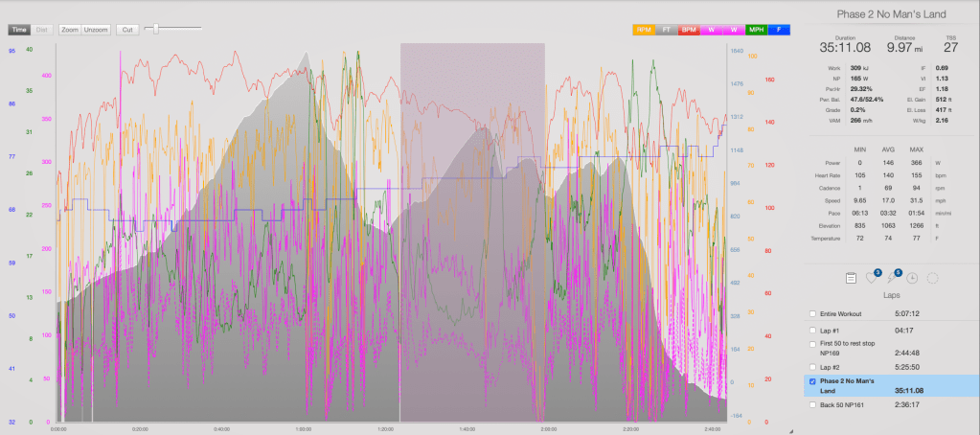Check the Lap #1 checkbox
Screen dimensions: 980x435
[x=813, y=328]
